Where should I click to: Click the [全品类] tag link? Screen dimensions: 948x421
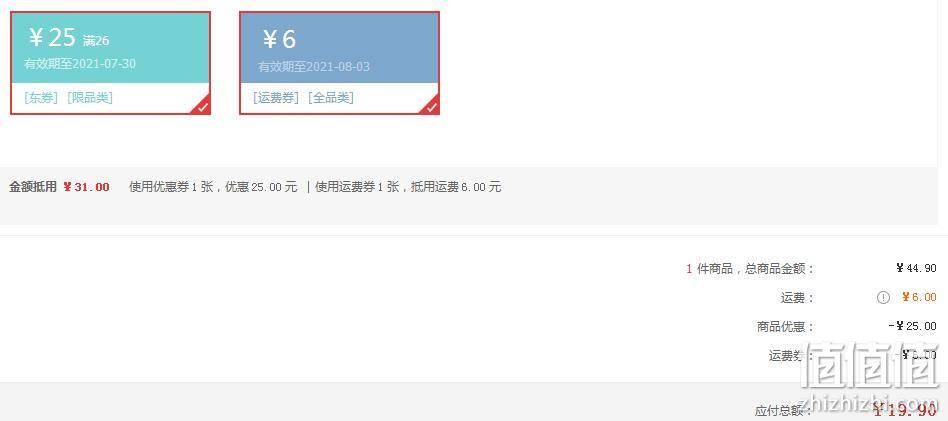tap(331, 98)
